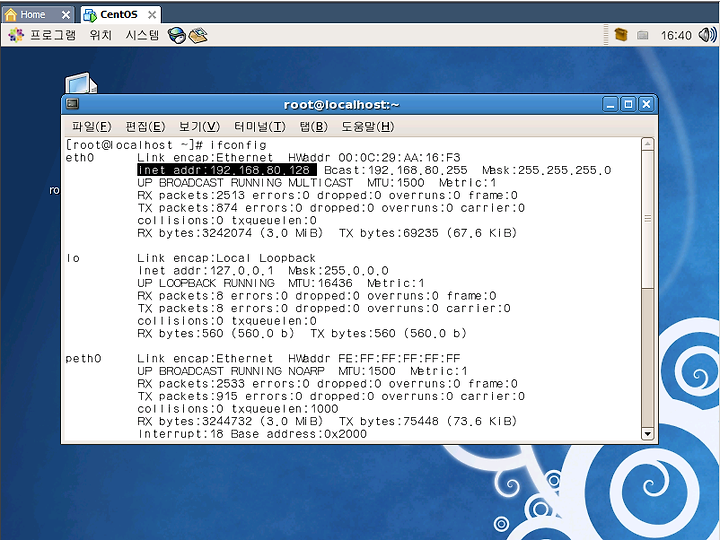The width and height of the screenshot is (720, 540).
Task: Click the package updater box icon
Action: click(621, 35)
